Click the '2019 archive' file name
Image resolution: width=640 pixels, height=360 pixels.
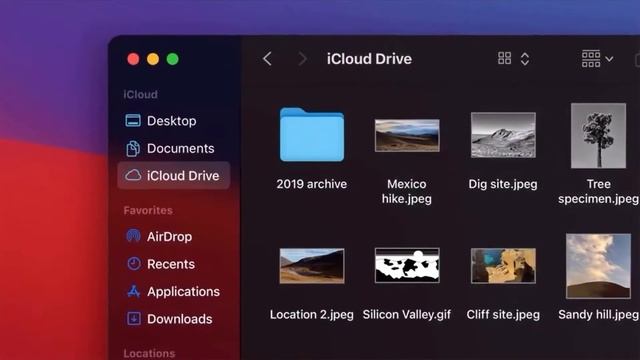point(312,184)
